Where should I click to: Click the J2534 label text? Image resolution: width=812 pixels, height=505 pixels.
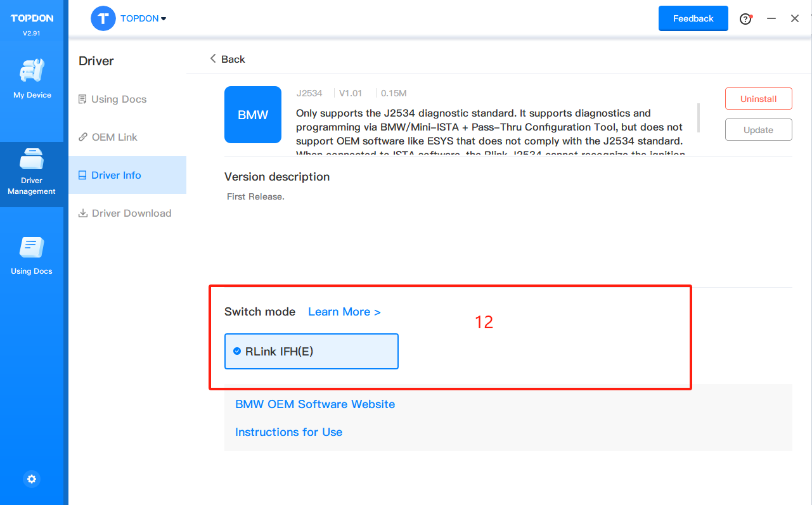tap(309, 93)
